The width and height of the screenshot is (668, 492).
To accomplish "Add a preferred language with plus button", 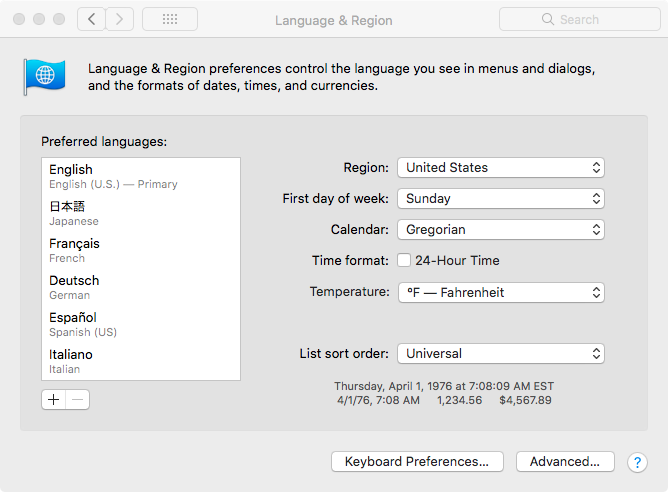I will click(54, 400).
